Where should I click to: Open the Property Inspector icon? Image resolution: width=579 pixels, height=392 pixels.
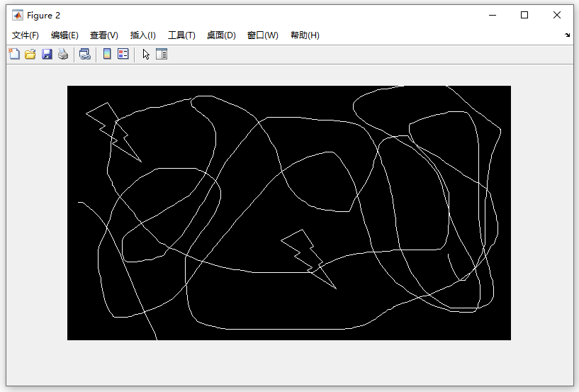[x=162, y=55]
